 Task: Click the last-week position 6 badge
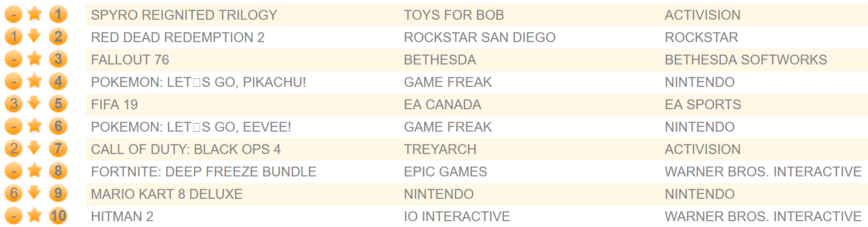14,193
